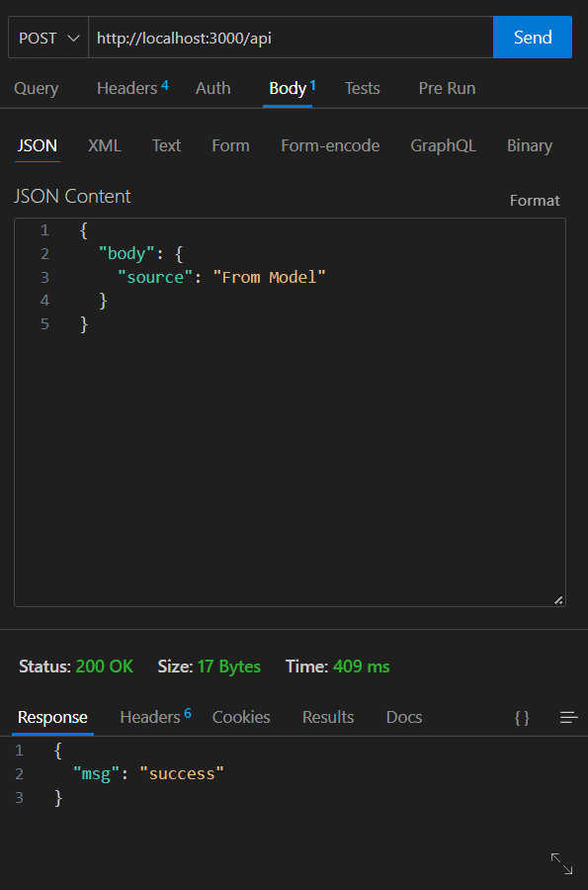Click the "From Model" value in the JSON body
Viewport: 588px width, 890px height.
[269, 277]
